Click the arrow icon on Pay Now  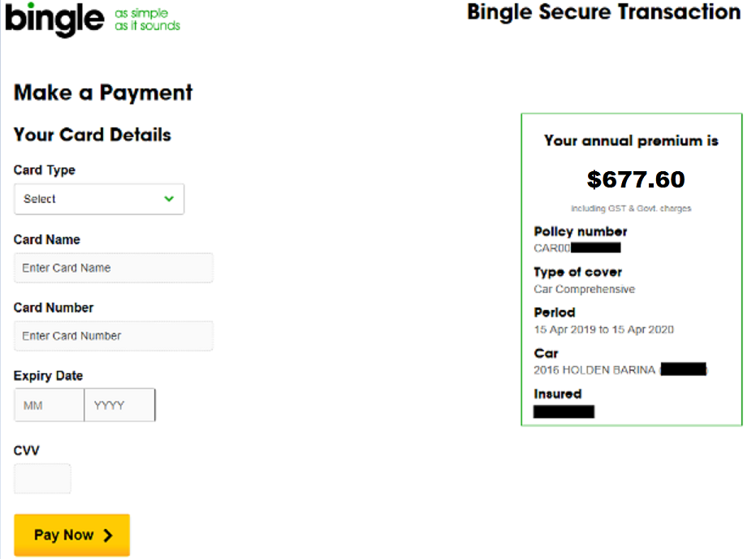click(x=108, y=535)
